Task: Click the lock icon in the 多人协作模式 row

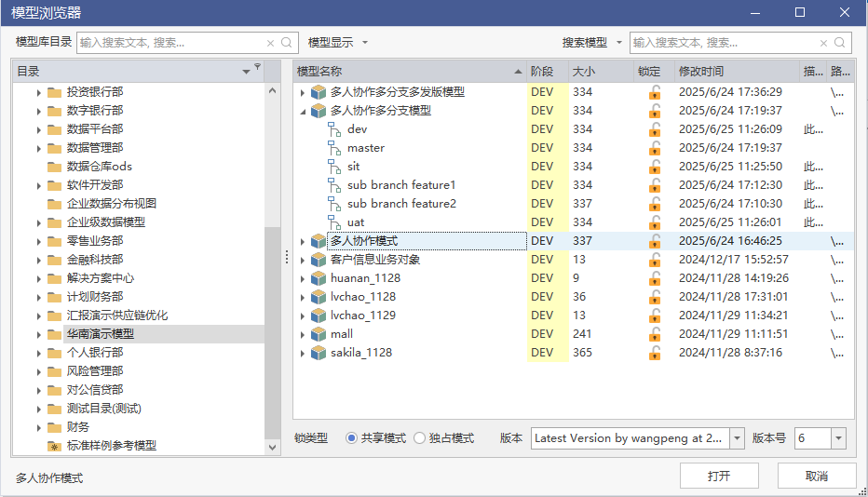Action: (655, 241)
